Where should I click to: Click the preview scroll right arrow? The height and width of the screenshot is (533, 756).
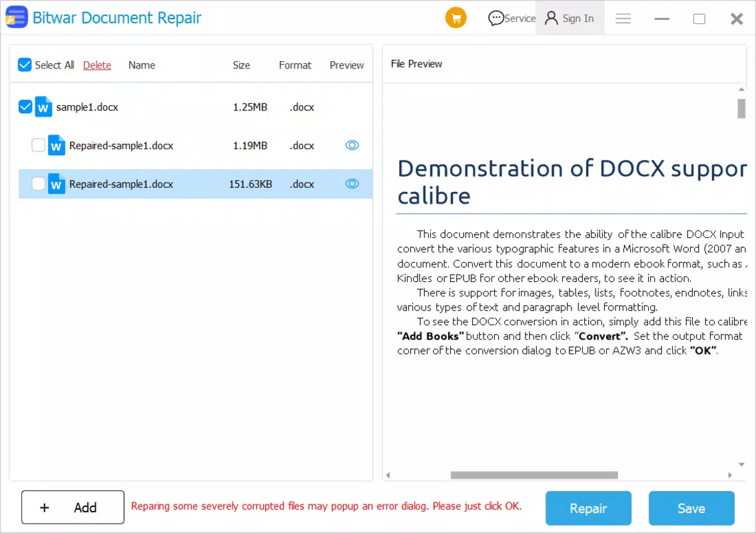(x=730, y=475)
